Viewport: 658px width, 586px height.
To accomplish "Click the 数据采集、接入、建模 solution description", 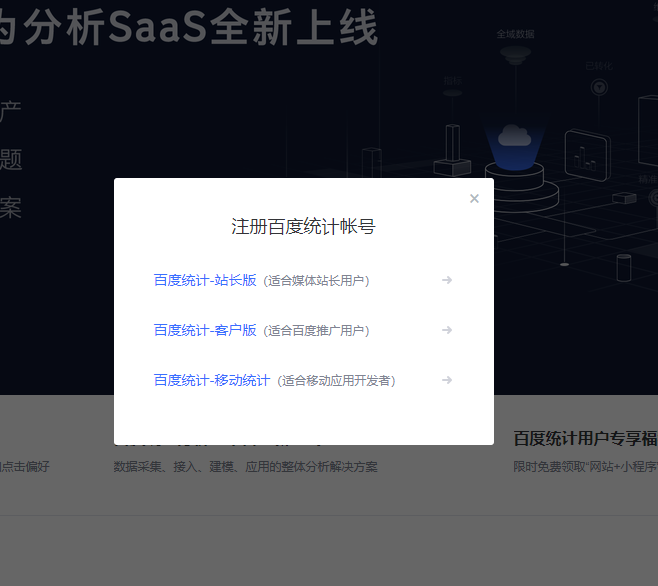I will point(245,467).
